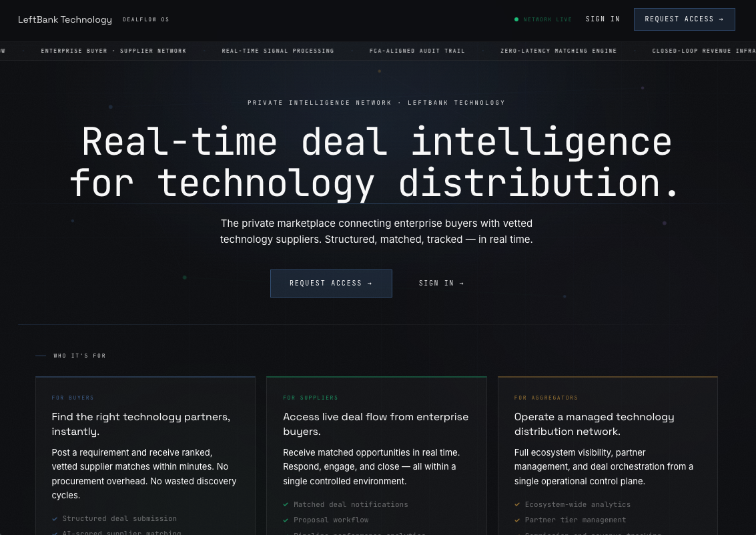The image size is (756, 535).
Task: Click checkmark icon beside Ecosystem-wide analytics
Action: coord(517,504)
